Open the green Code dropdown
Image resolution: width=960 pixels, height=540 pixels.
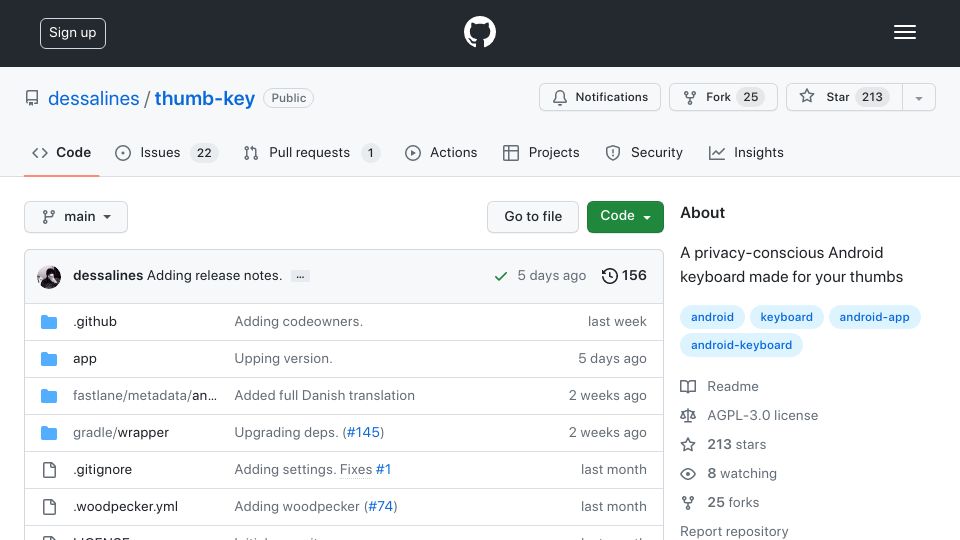click(625, 217)
